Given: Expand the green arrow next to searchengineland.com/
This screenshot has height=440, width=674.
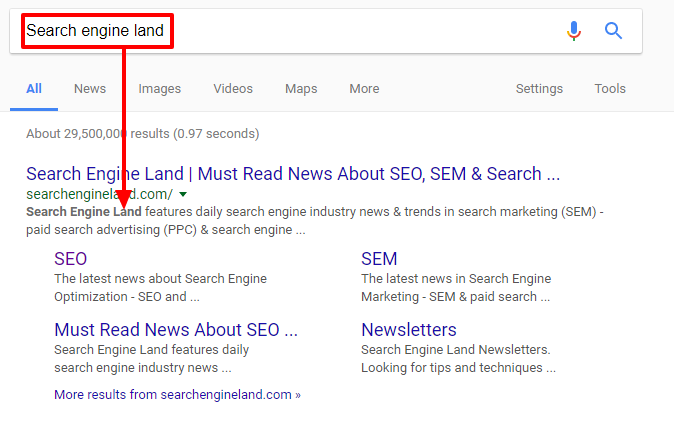Looking at the screenshot, I should pos(183,194).
